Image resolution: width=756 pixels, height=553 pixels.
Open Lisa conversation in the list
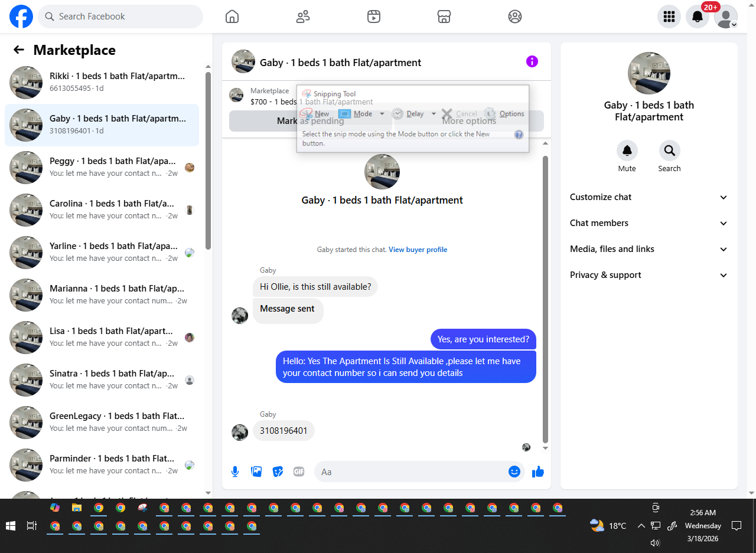point(102,338)
